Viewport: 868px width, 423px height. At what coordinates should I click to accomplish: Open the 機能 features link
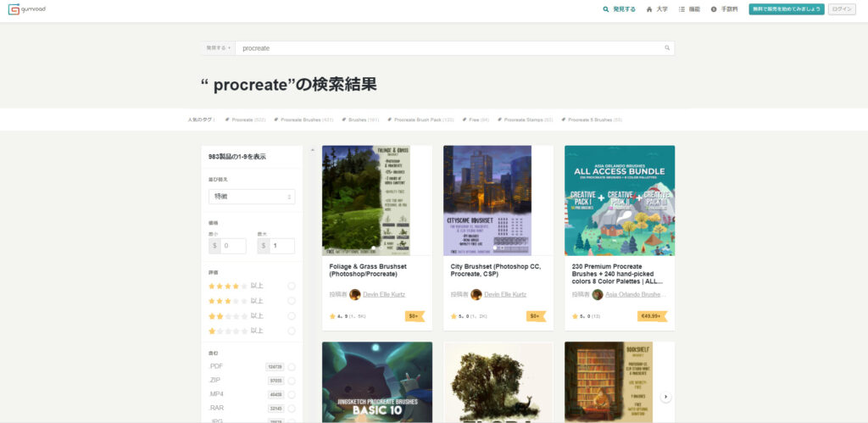[690, 9]
